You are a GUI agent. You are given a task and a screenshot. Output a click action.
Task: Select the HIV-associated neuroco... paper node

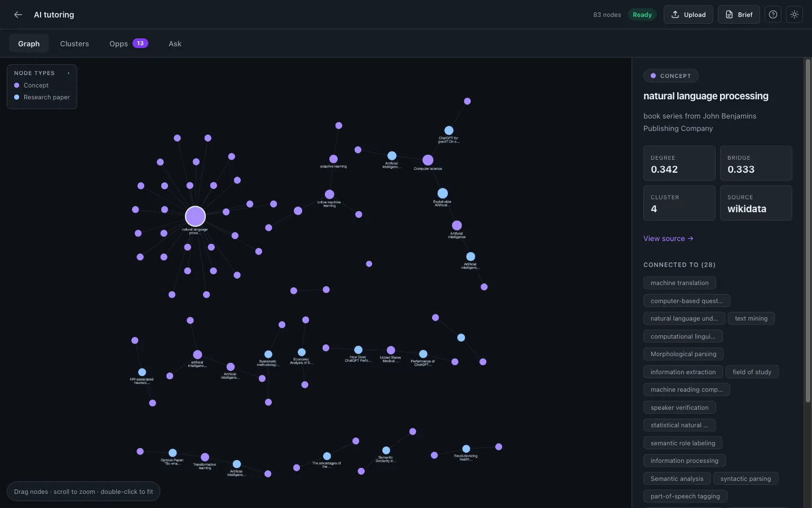click(x=142, y=373)
